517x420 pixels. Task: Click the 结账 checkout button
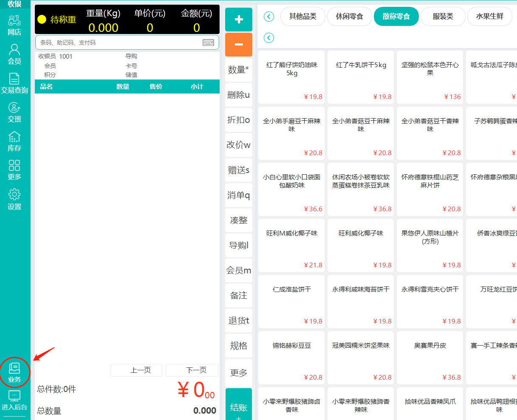click(x=239, y=404)
